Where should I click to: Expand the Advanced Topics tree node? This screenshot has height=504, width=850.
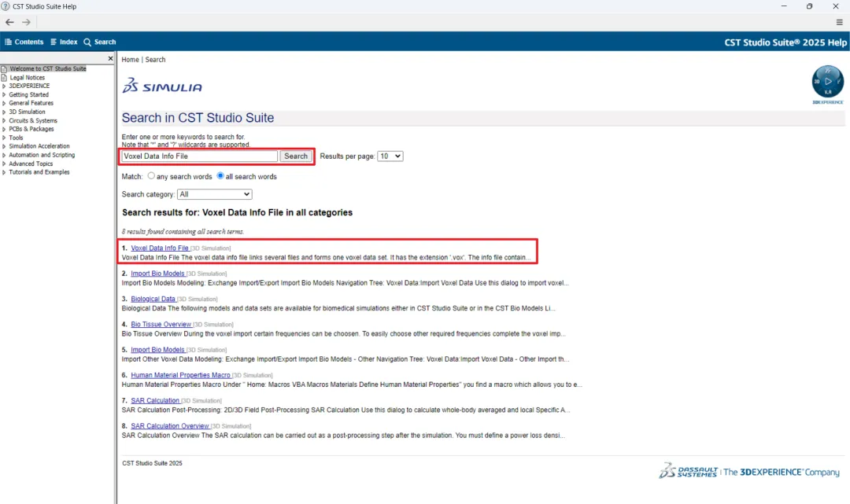tap(4, 164)
